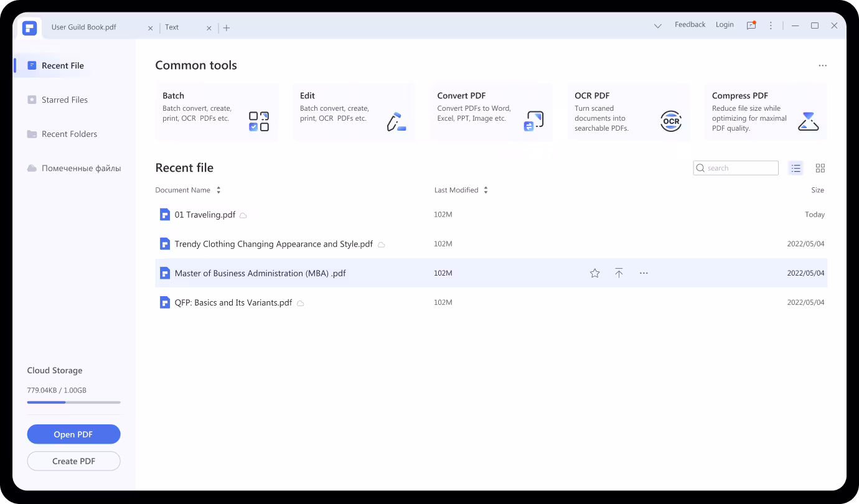The image size is (859, 504).
Task: Select Starred Files in sidebar
Action: (x=64, y=100)
